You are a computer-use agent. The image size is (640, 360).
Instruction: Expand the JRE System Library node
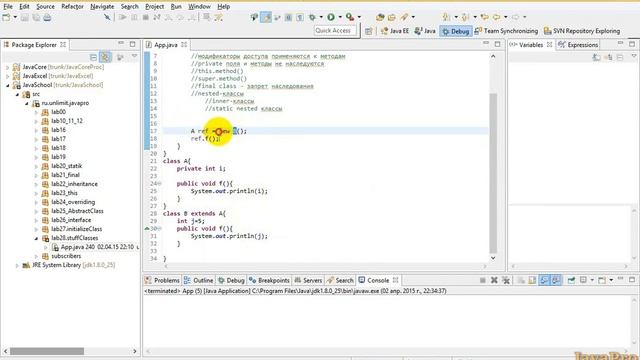(x=17, y=265)
